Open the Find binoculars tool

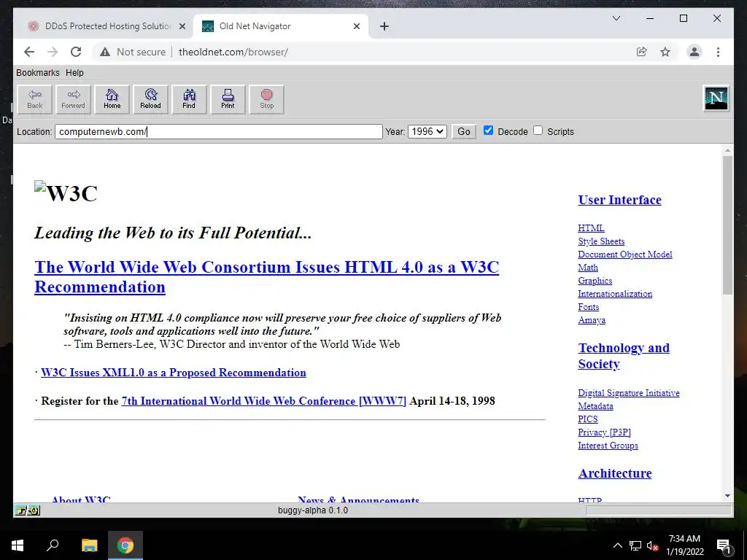[189, 99]
